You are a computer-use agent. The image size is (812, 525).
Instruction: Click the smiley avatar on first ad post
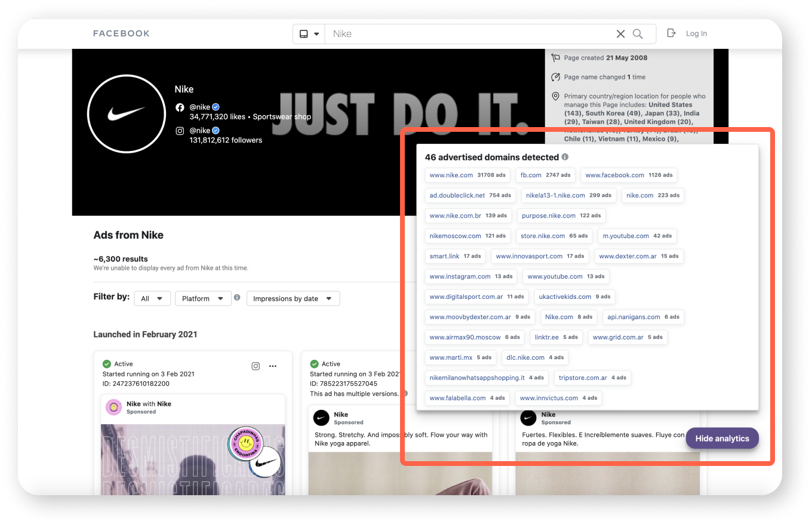click(113, 407)
